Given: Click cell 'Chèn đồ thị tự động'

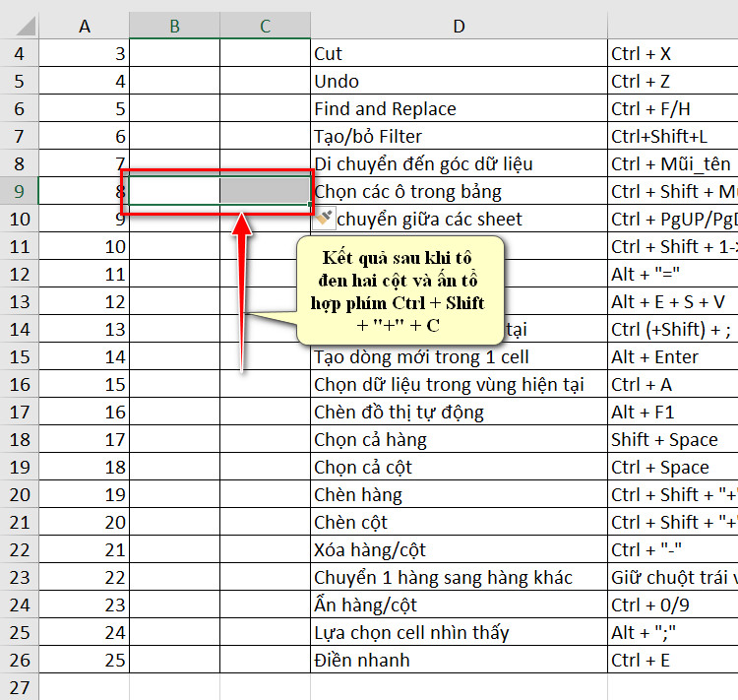Looking at the screenshot, I should (x=459, y=412).
